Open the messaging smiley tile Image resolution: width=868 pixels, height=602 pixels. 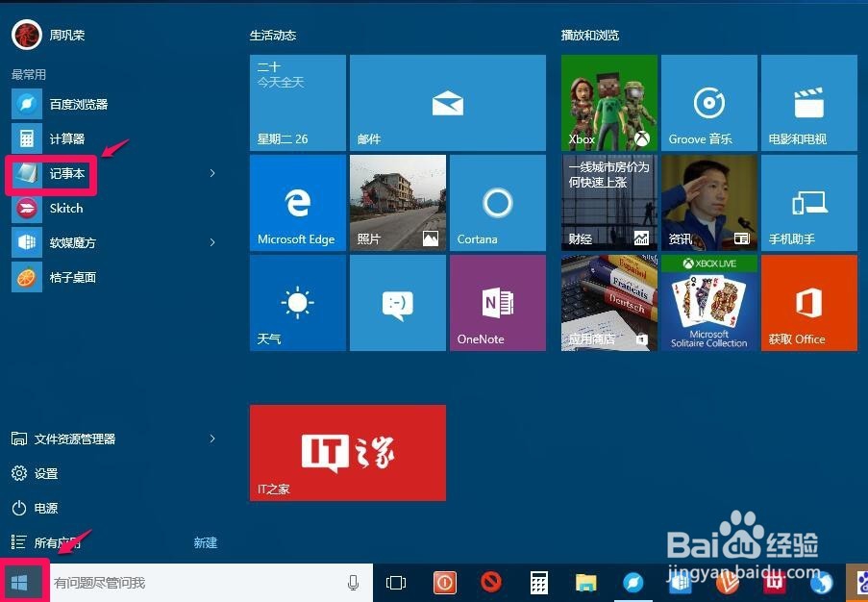click(398, 303)
